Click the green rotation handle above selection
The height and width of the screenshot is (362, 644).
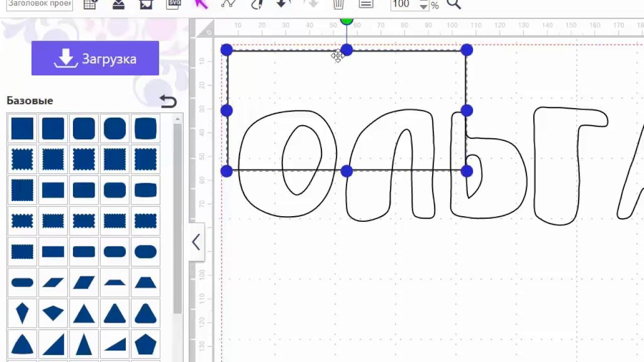click(347, 21)
